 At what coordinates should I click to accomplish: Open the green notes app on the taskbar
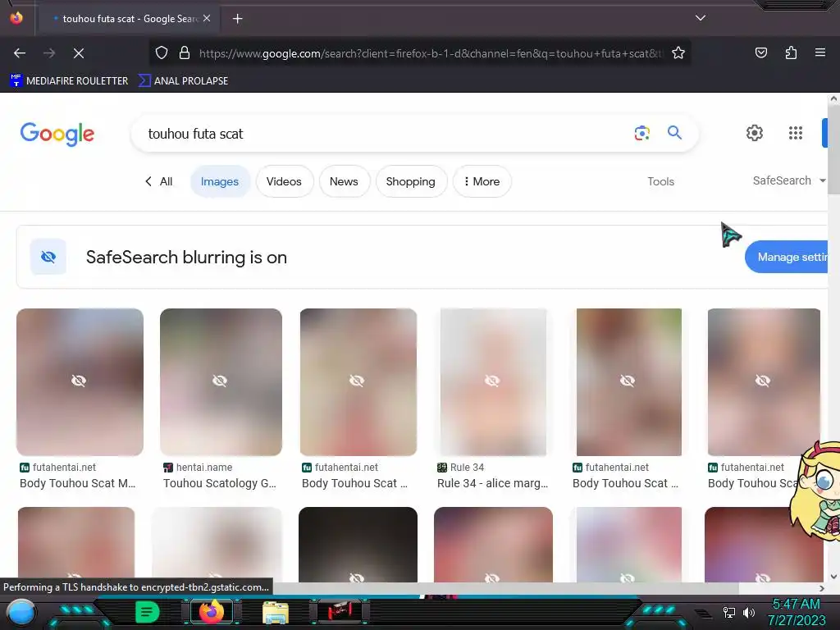tap(147, 612)
